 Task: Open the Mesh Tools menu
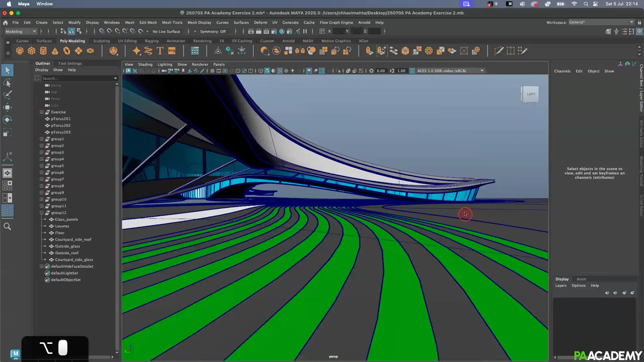coord(172,22)
